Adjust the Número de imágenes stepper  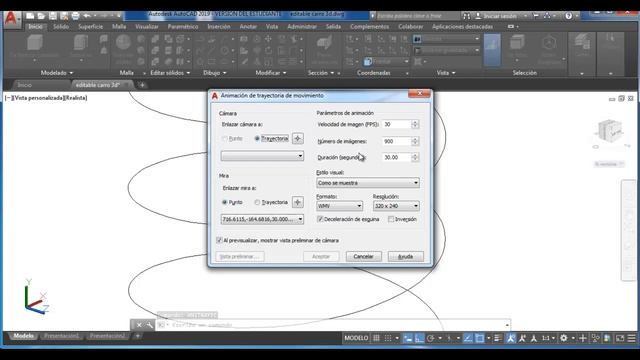[415, 141]
